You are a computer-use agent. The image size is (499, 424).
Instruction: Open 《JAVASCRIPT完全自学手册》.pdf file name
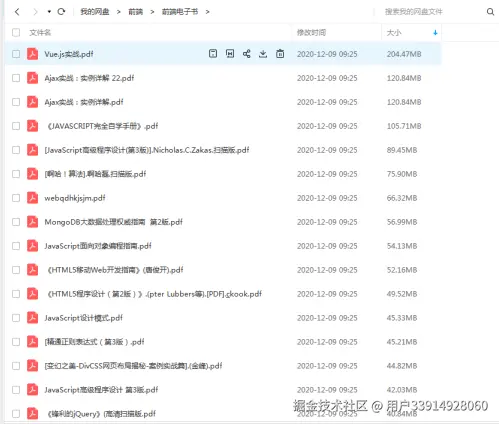pos(102,126)
